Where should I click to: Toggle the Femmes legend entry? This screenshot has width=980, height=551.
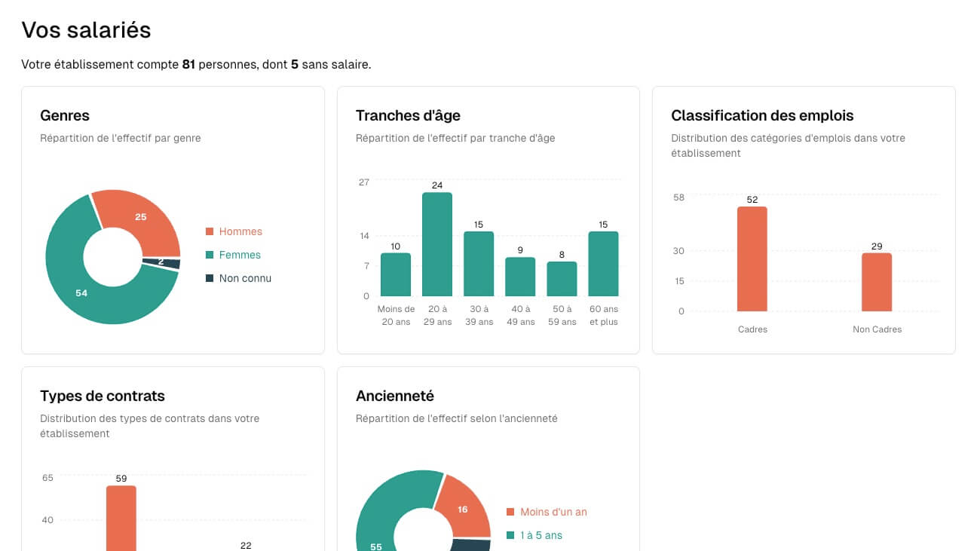click(239, 255)
